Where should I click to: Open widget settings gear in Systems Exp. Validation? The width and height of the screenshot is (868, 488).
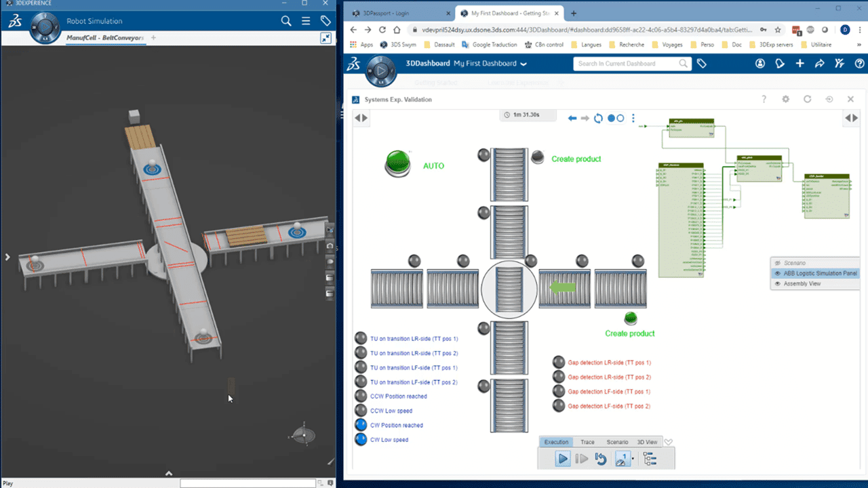coord(785,99)
